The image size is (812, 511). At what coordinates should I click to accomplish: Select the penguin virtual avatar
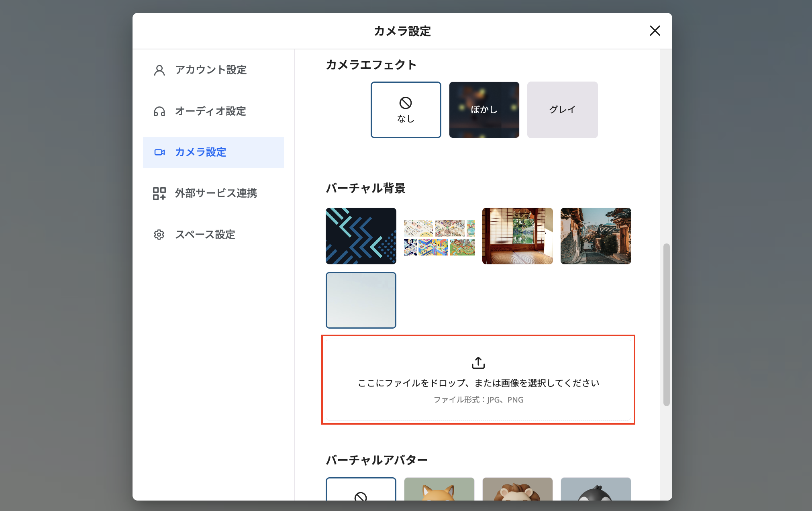[x=596, y=489]
